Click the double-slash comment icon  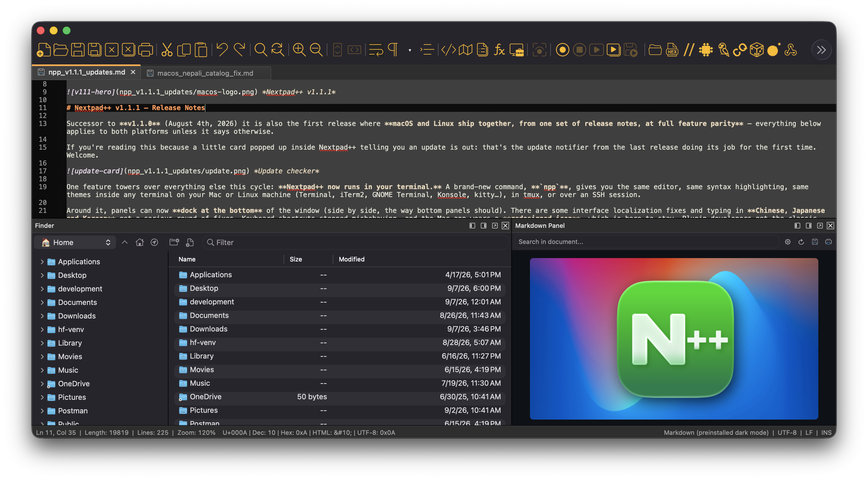(x=689, y=50)
